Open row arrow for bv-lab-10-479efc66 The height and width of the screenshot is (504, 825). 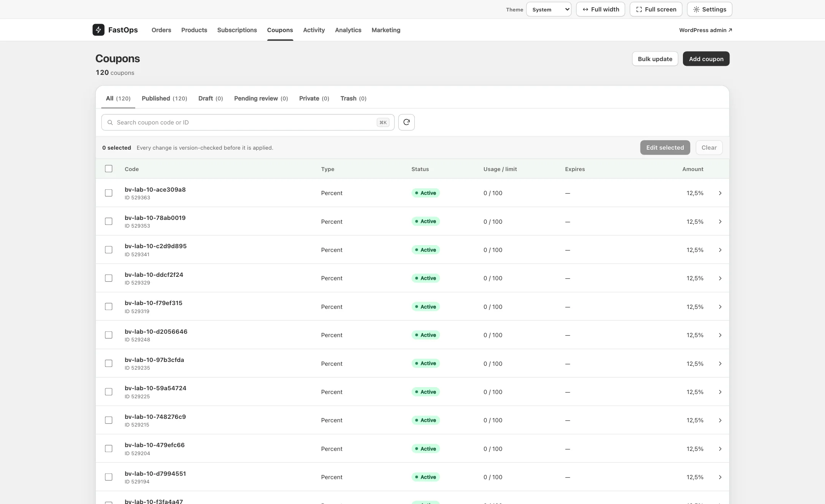pos(720,449)
